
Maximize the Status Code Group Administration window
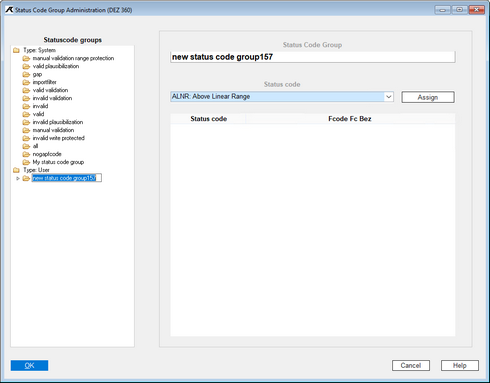[x=459, y=10]
